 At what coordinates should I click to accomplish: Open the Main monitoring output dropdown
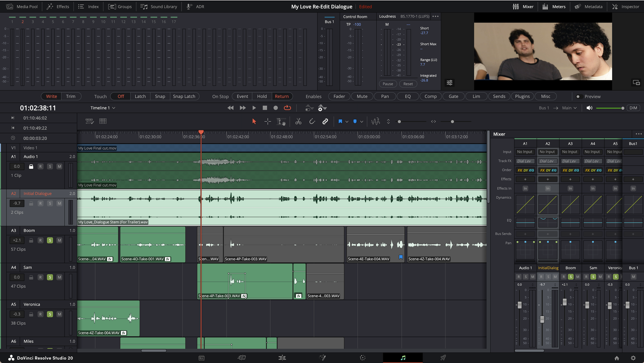pyautogui.click(x=569, y=108)
